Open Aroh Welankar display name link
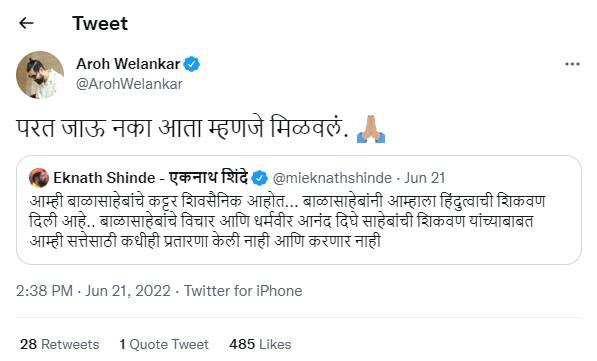 [128, 64]
